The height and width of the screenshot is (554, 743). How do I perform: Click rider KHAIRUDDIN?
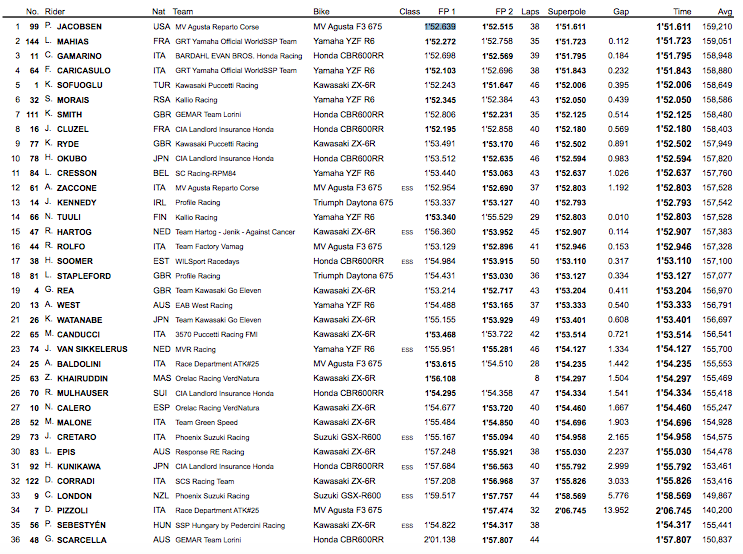pos(82,379)
